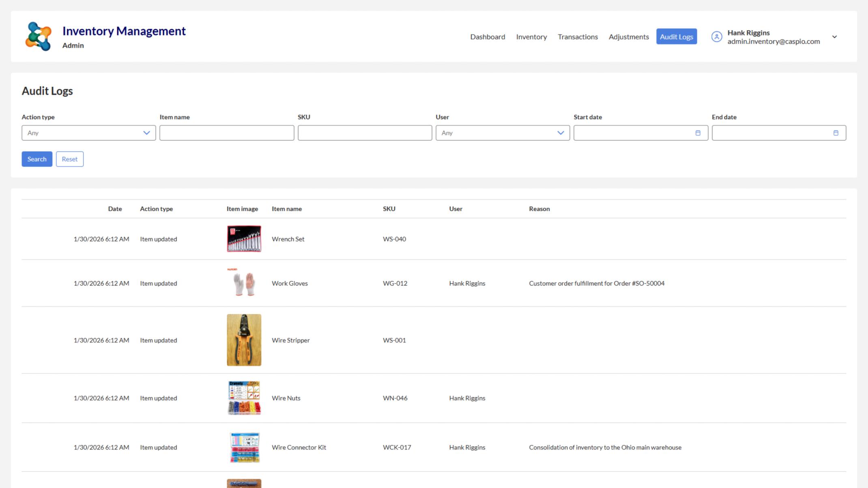Click the user avatar icon near Hank Riggins
This screenshot has width=868, height=488.
(x=717, y=36)
